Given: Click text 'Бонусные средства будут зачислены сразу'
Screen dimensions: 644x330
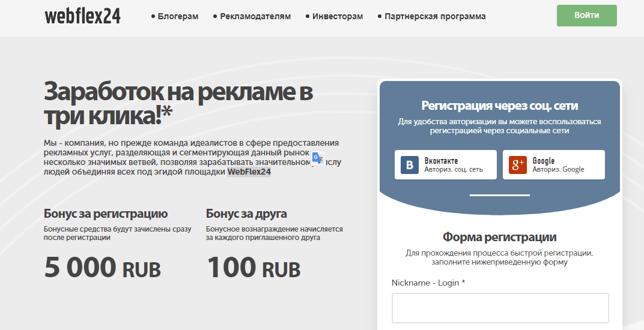Looking at the screenshot, I should click(118, 229).
